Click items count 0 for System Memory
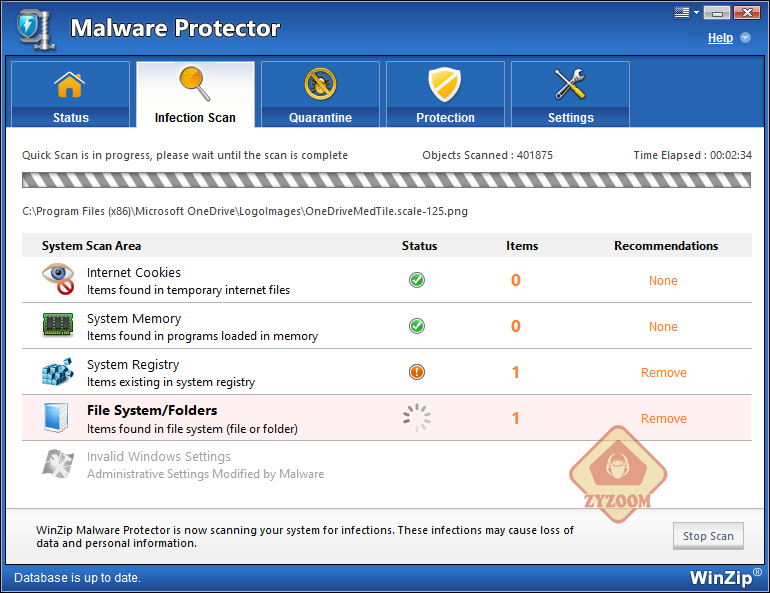This screenshot has width=770, height=593. pos(516,326)
